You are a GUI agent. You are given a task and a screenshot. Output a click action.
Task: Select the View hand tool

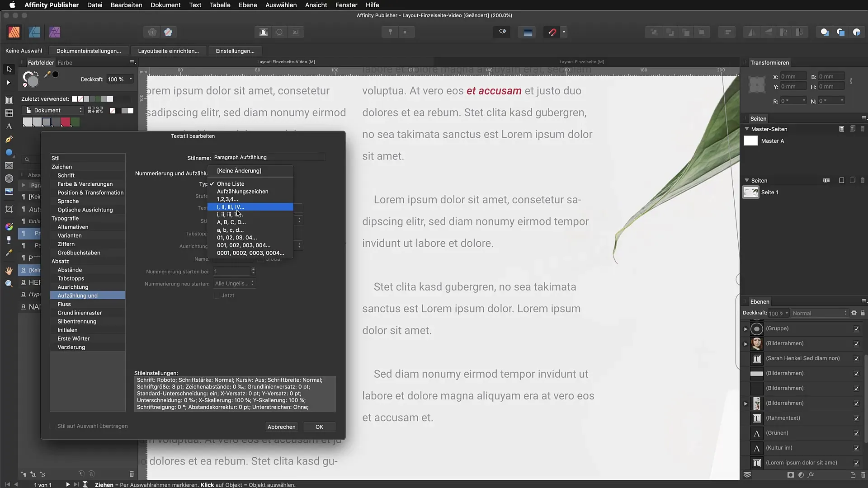[x=9, y=271]
